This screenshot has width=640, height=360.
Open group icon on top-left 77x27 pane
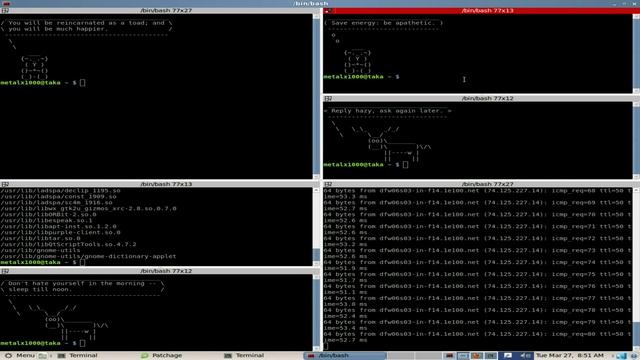coord(5,11)
